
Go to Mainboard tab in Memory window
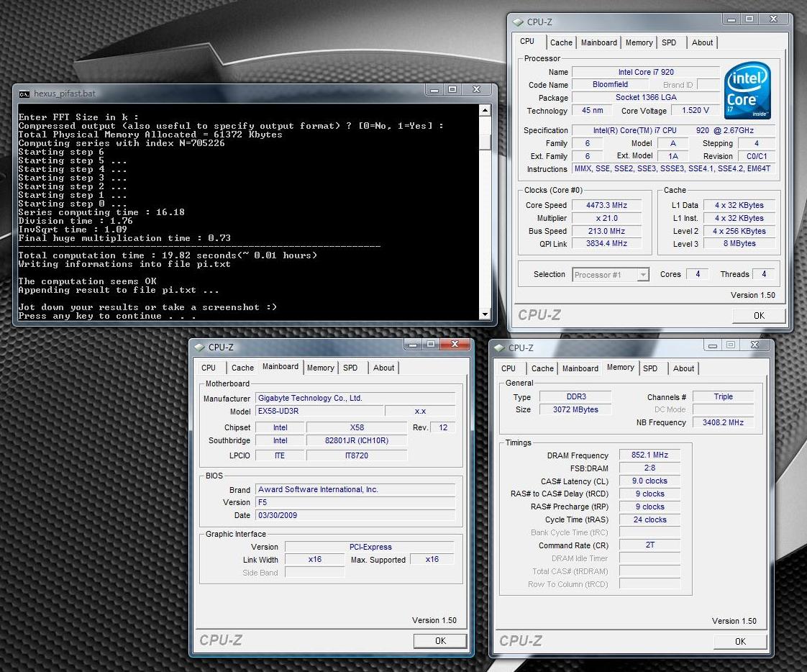pyautogui.click(x=580, y=368)
